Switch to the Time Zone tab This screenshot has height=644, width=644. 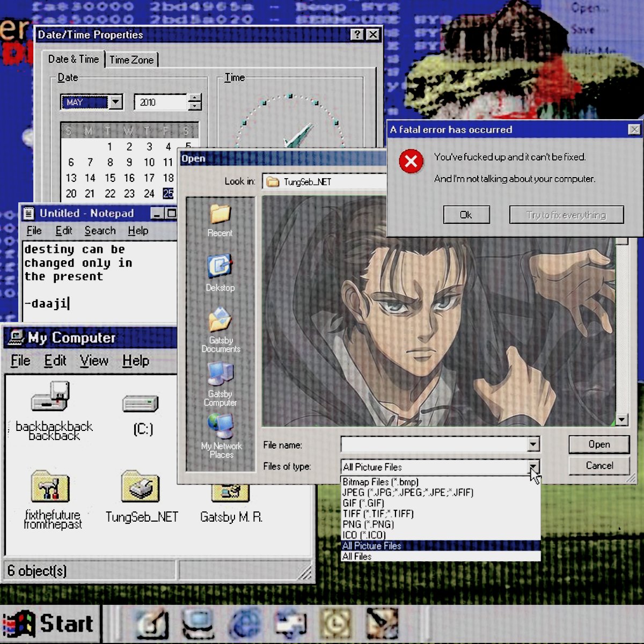(131, 60)
